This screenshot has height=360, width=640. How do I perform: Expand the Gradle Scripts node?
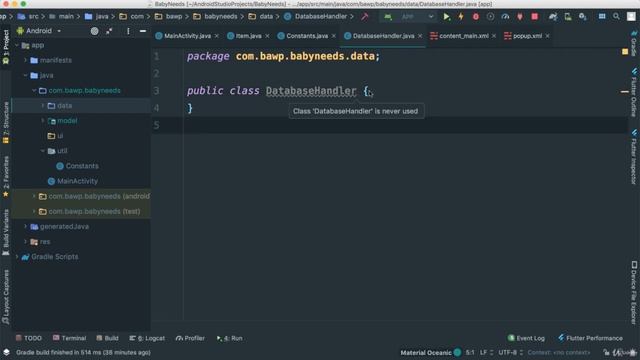(x=17, y=257)
